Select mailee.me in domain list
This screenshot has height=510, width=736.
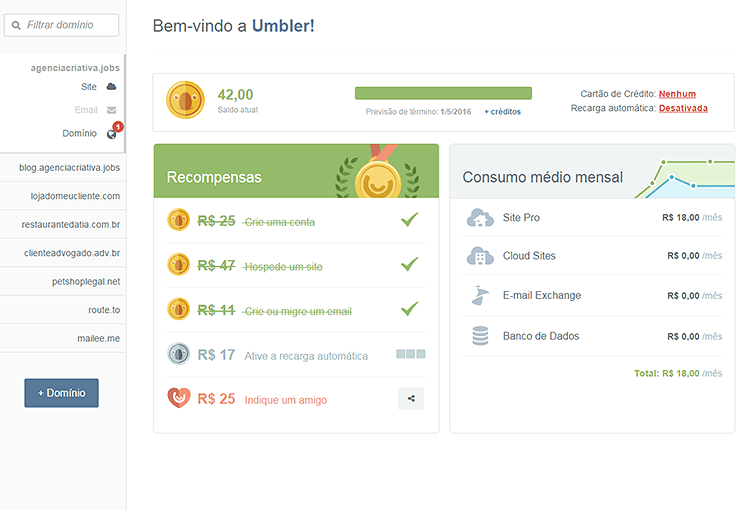point(63,338)
